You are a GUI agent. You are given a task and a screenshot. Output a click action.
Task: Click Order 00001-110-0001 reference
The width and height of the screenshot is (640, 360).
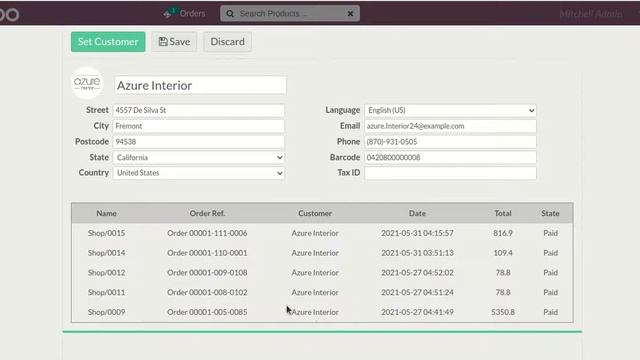coord(207,253)
